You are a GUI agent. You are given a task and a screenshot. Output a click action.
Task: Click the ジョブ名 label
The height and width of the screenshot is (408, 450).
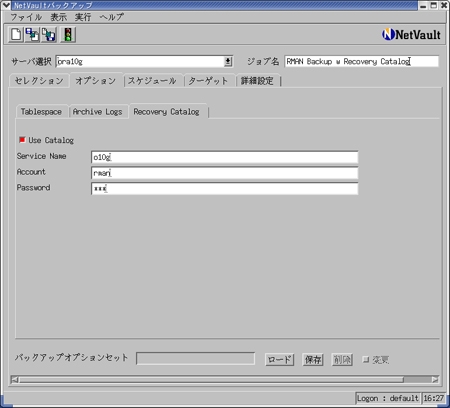263,61
